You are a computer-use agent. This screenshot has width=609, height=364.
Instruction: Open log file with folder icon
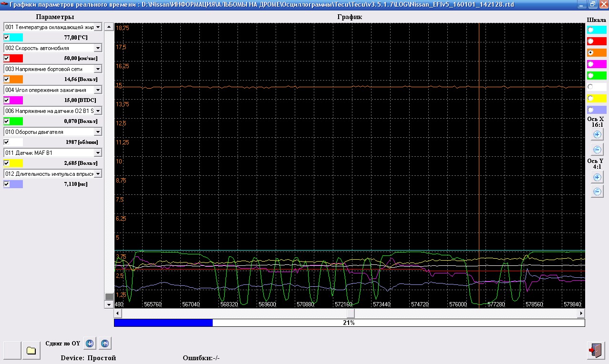pos(31,351)
